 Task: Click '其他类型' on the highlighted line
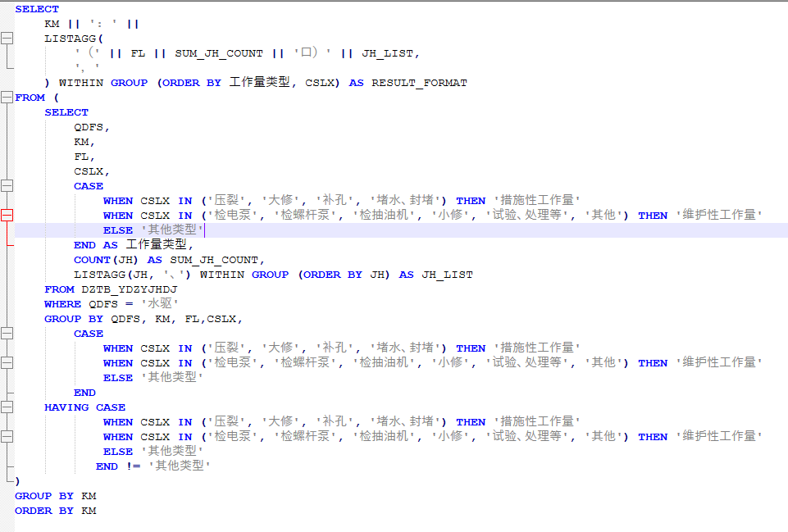pyautogui.click(x=172, y=230)
